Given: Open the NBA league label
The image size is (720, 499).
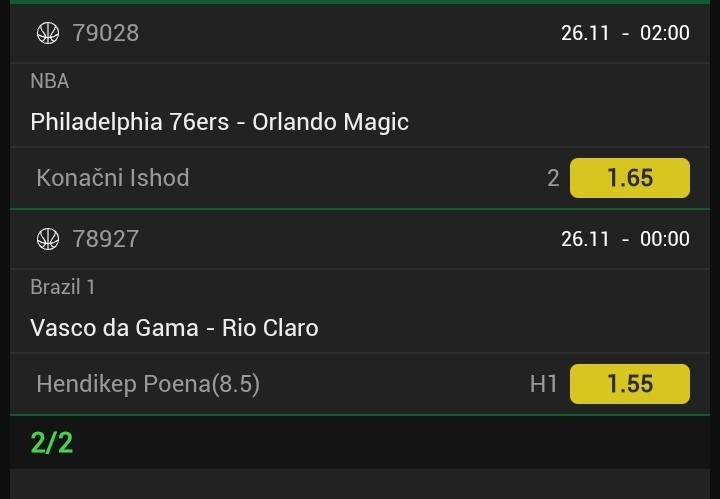Looking at the screenshot, I should click(x=50, y=81).
